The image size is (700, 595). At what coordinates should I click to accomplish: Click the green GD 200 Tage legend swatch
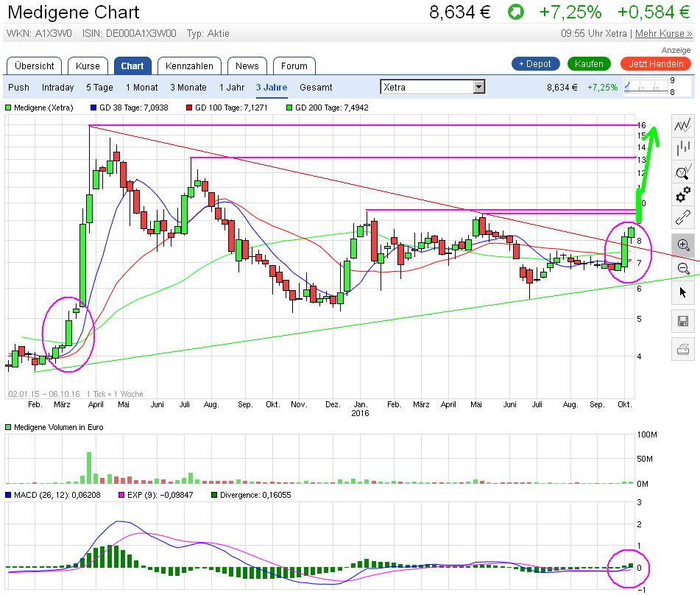[289, 108]
